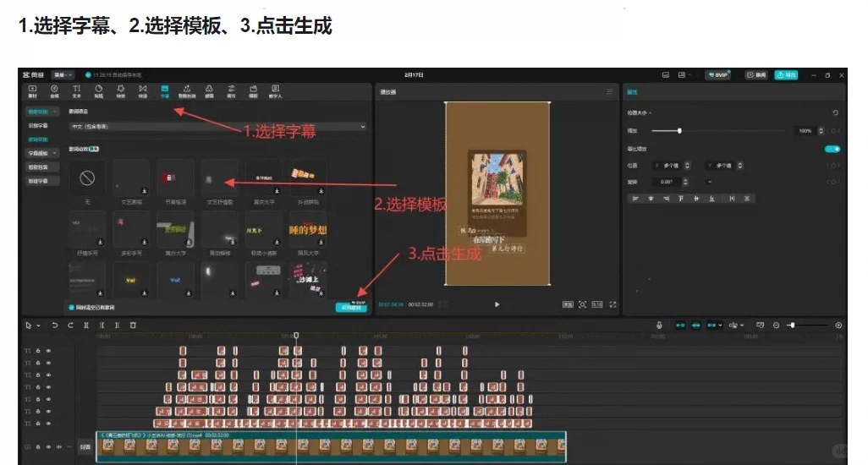Viewport: 868px width, 465px height.
Task: Toggle the 等比缩放 uniform scale switch
Action: pyautogui.click(x=832, y=149)
